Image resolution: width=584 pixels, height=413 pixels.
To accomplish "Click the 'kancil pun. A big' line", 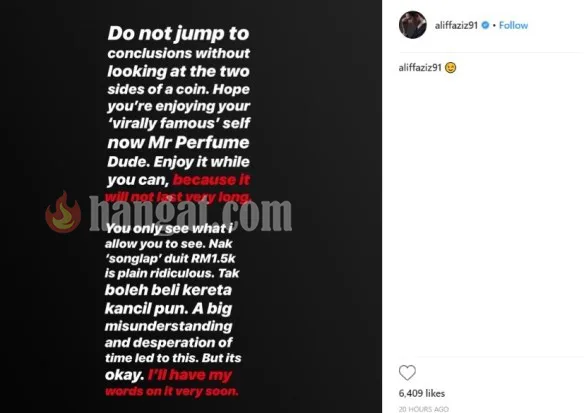I will coord(168,309).
